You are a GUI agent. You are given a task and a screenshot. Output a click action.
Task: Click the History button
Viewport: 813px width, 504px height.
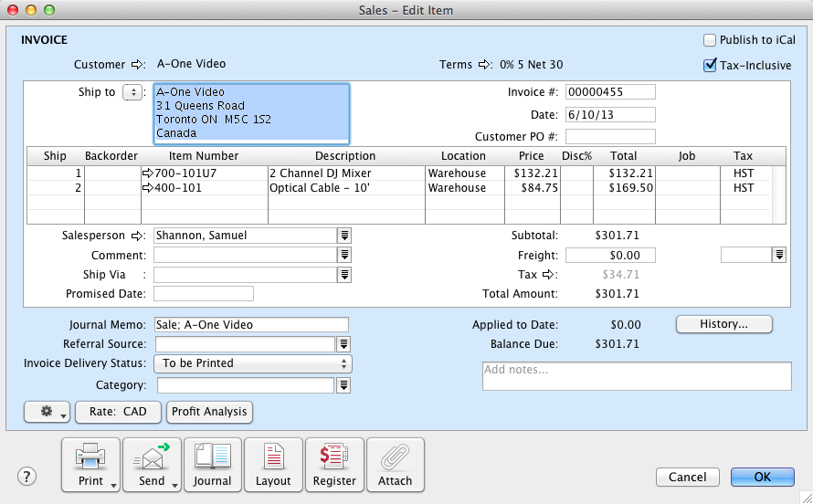click(x=723, y=324)
